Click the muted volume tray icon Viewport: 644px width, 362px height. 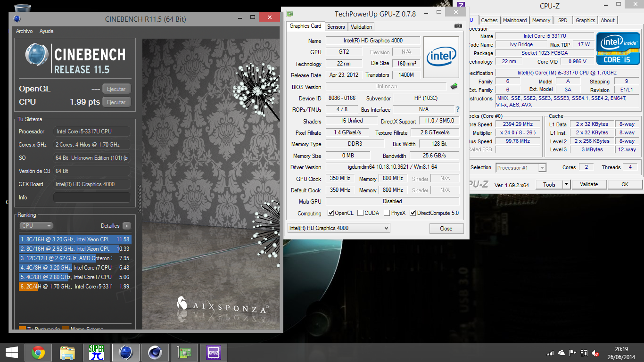pyautogui.click(x=595, y=353)
